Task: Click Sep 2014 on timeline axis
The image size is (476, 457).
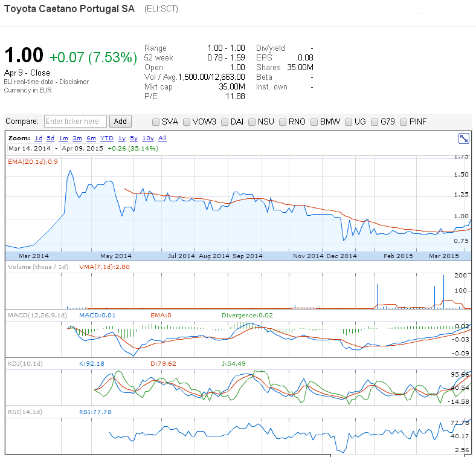Action: point(248,256)
